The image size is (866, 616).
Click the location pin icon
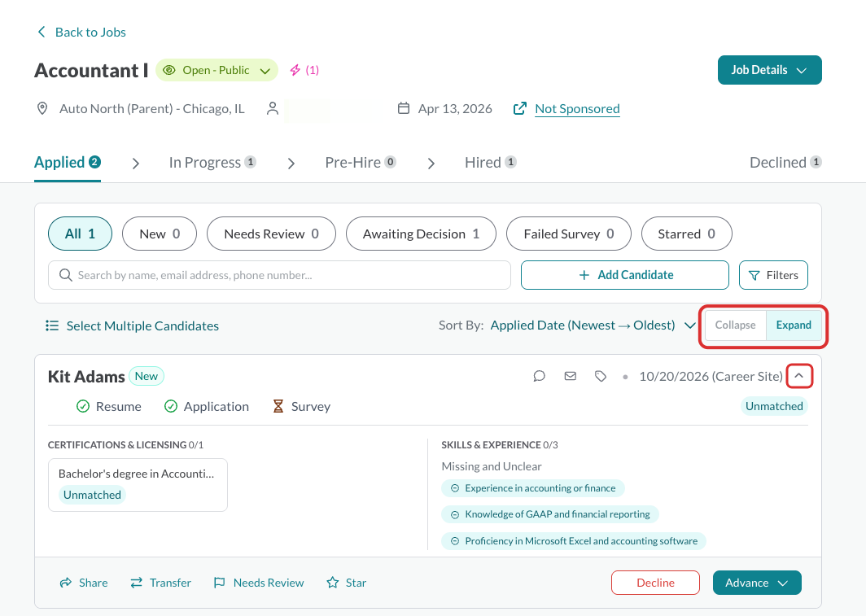(42, 108)
